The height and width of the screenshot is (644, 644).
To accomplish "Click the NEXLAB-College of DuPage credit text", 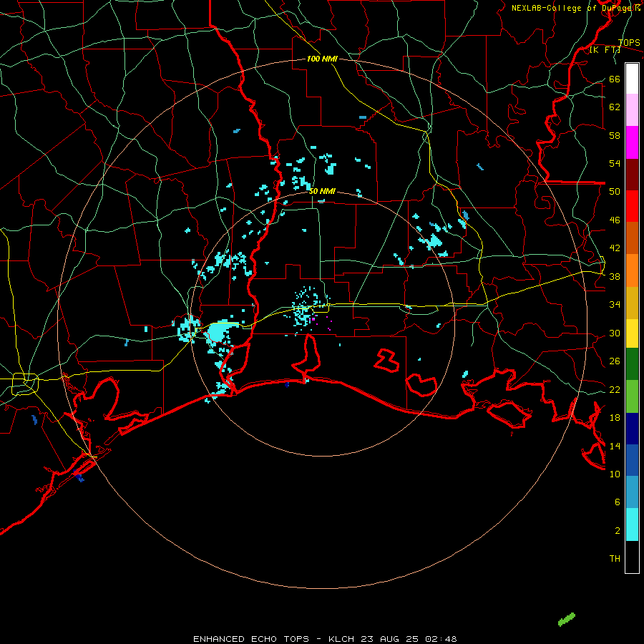I will coord(575,8).
